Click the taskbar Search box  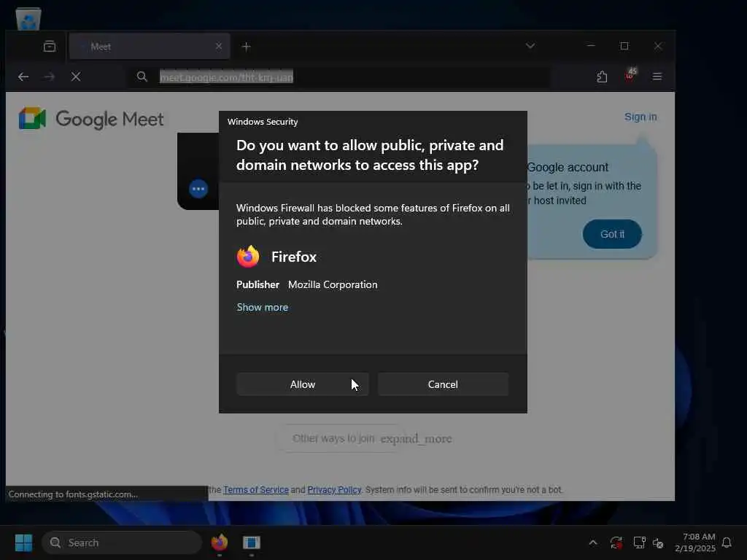point(122,542)
